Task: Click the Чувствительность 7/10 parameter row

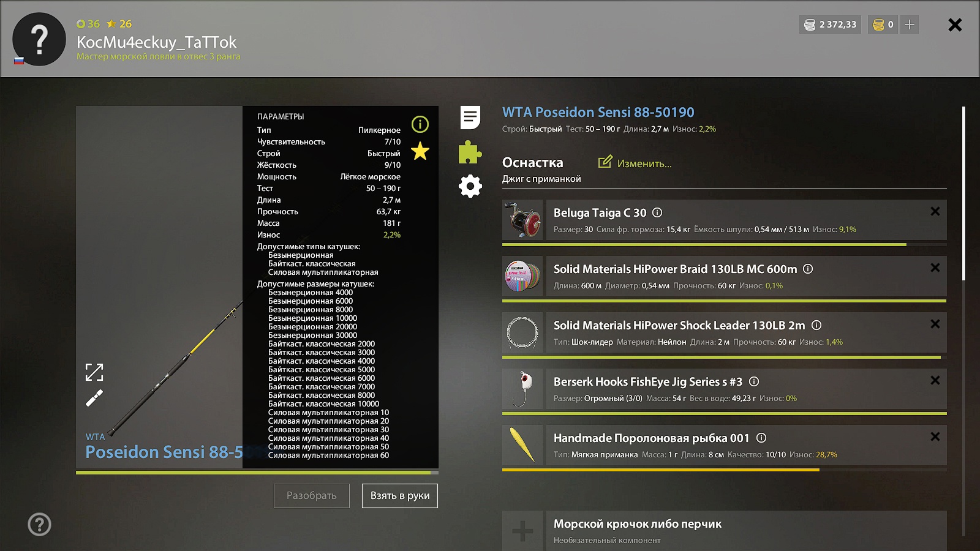Action: pyautogui.click(x=329, y=141)
